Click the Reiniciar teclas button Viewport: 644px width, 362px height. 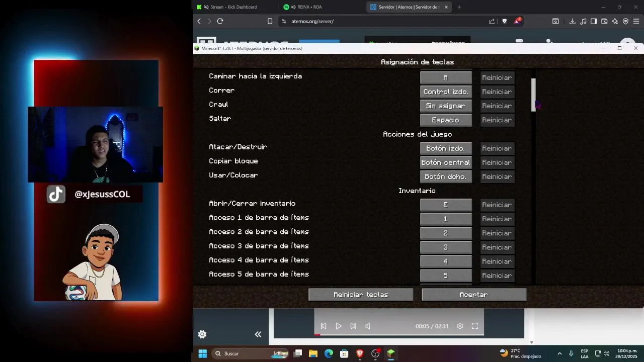pyautogui.click(x=361, y=295)
